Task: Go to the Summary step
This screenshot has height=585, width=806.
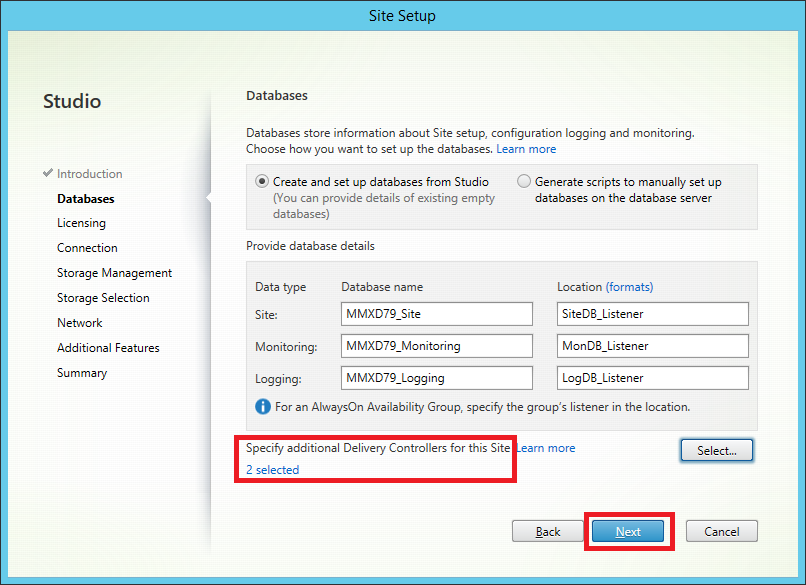Action: [82, 373]
